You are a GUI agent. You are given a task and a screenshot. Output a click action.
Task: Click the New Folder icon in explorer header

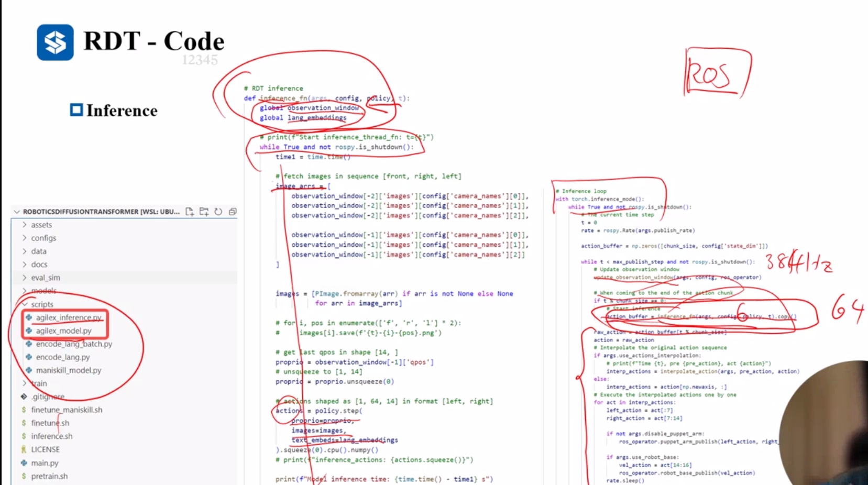pyautogui.click(x=204, y=212)
